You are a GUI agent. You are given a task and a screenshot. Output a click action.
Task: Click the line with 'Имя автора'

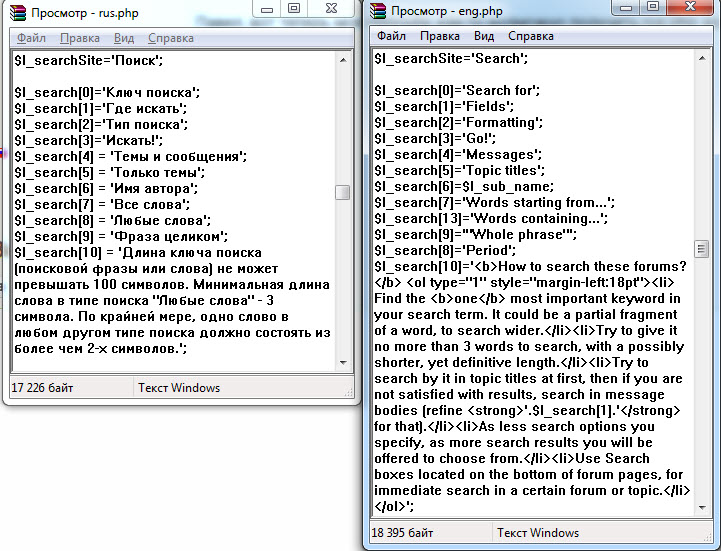tap(106, 189)
